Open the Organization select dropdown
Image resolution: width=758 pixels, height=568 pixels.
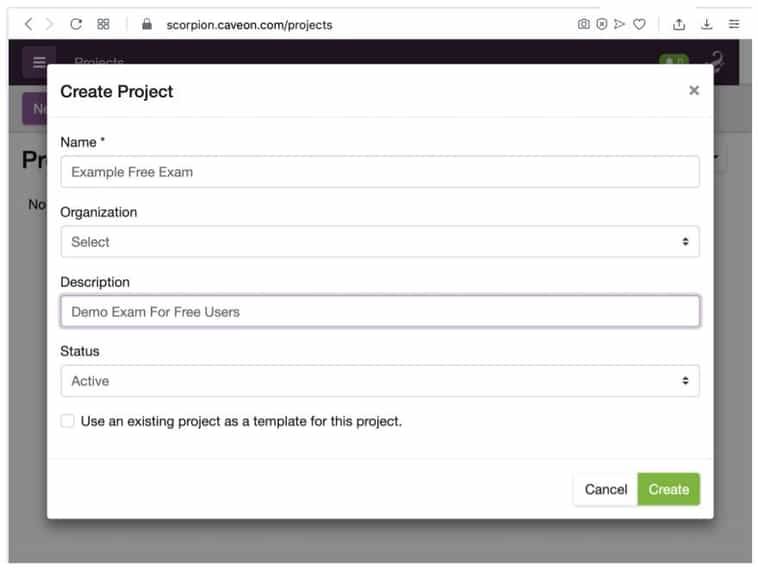[x=379, y=242]
